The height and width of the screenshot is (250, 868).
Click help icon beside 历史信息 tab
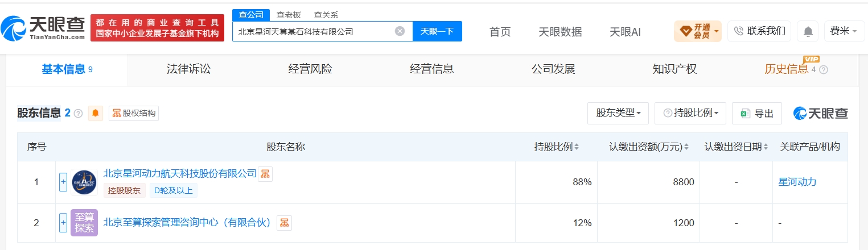823,70
